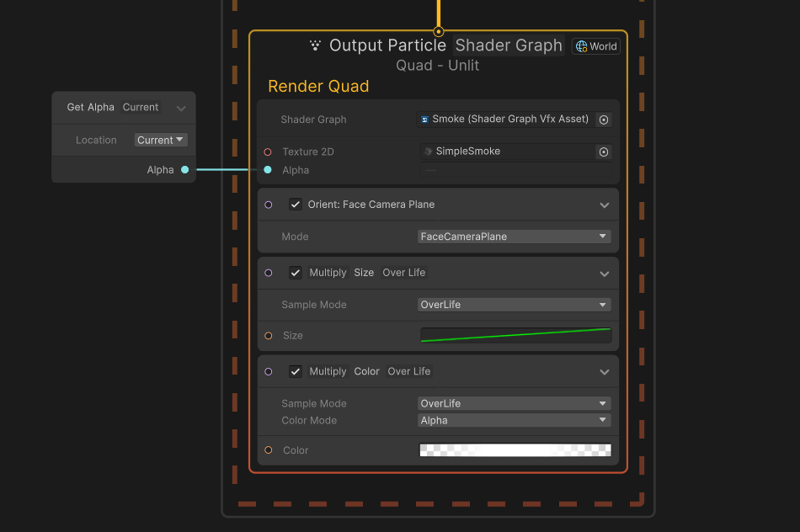The width and height of the screenshot is (800, 532).
Task: Collapse the Multiply Size Over Life block
Action: point(604,274)
